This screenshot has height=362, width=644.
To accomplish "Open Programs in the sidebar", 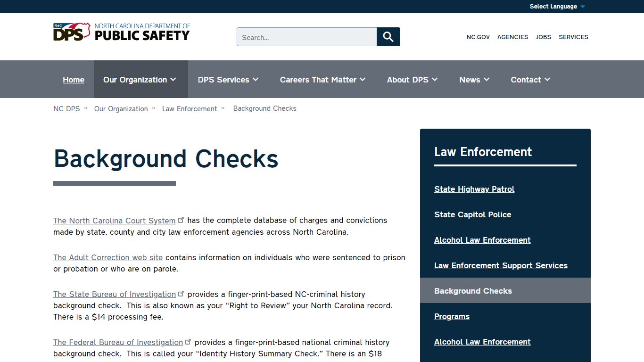I will coord(452,316).
